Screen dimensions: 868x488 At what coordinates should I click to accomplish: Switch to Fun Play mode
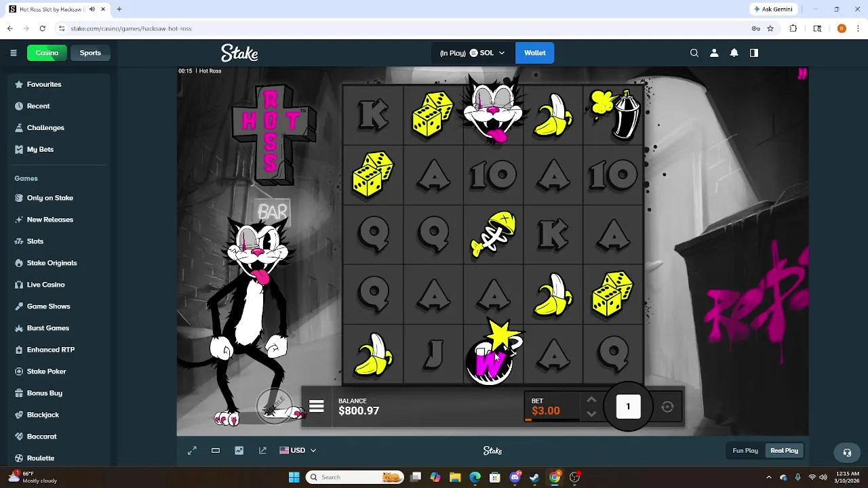pyautogui.click(x=745, y=451)
